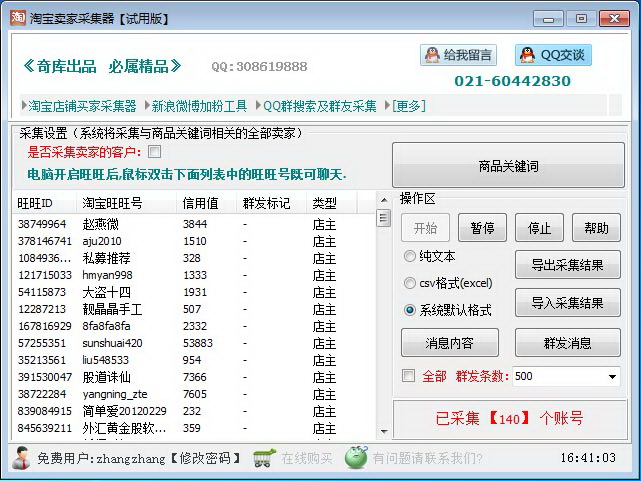The width and height of the screenshot is (641, 481).
Task: Click the arrow before 新浪微博加粉工具
Action: pyautogui.click(x=148, y=106)
